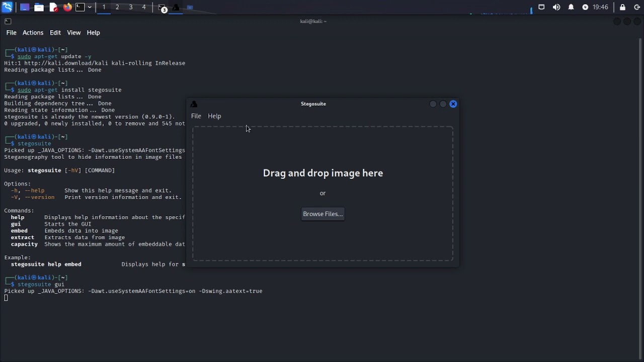This screenshot has height=362, width=644.
Task: Click the 'capacity' command entry in terminal
Action: pyautogui.click(x=24, y=244)
